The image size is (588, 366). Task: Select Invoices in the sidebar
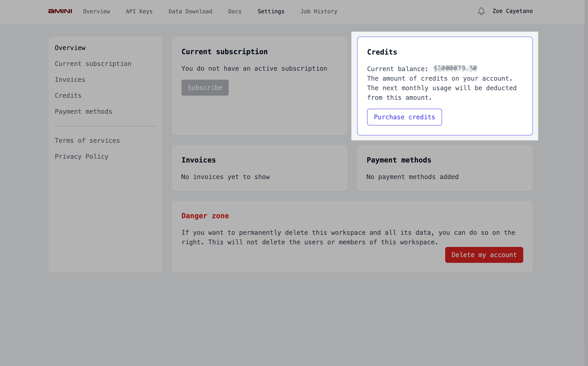point(70,80)
